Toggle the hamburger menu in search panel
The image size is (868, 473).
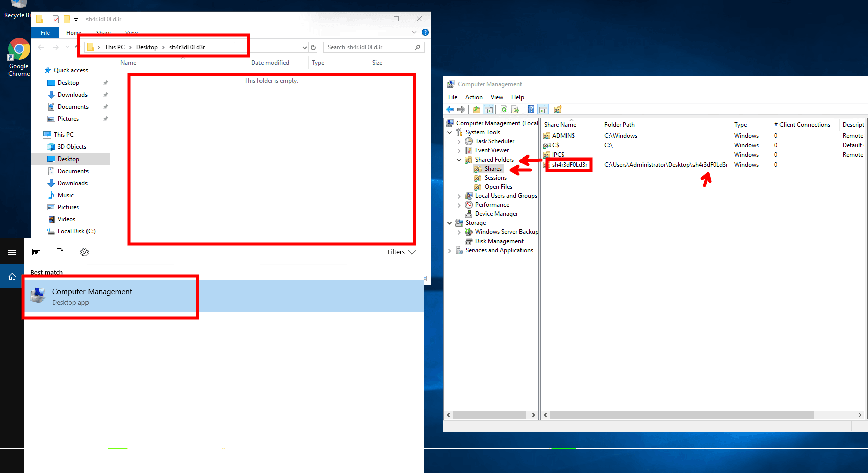pyautogui.click(x=12, y=252)
